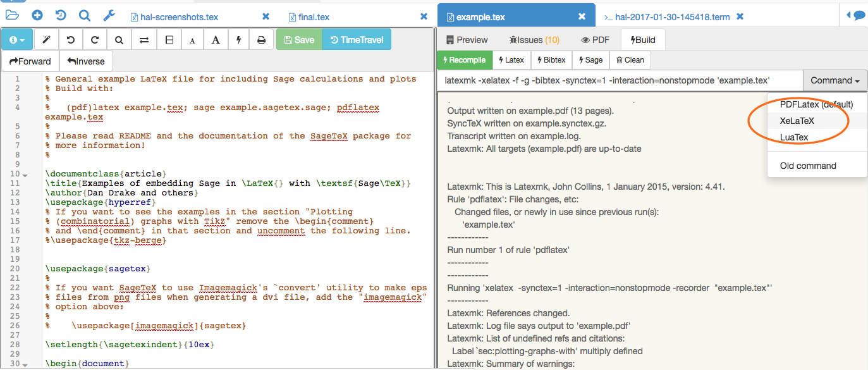Open the wrench project settings icon
Screen dimensions: 868x370
tap(108, 16)
